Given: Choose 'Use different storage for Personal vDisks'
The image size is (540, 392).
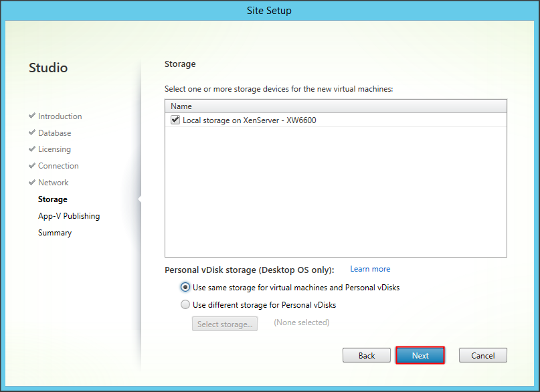Looking at the screenshot, I should coord(185,304).
